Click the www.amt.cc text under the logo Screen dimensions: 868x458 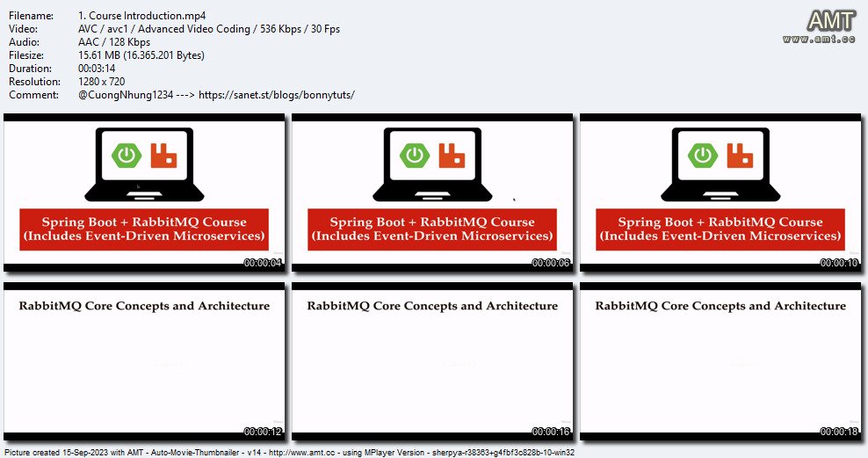coord(819,39)
